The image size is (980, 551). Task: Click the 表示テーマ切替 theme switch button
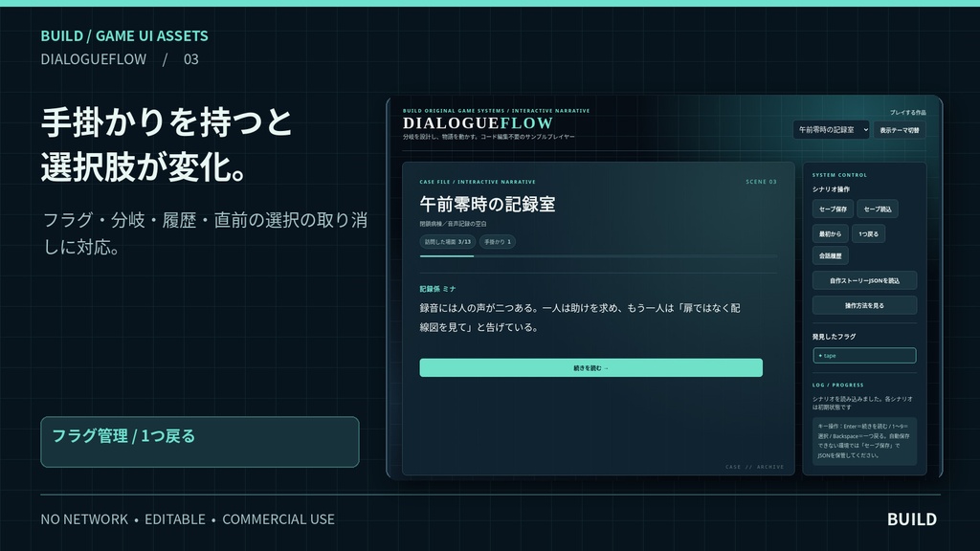[x=900, y=130]
